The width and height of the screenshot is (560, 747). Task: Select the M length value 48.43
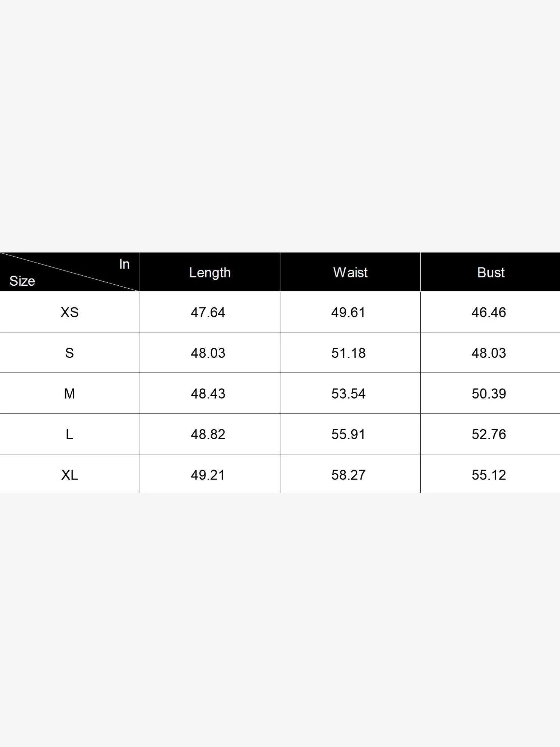pyautogui.click(x=208, y=394)
